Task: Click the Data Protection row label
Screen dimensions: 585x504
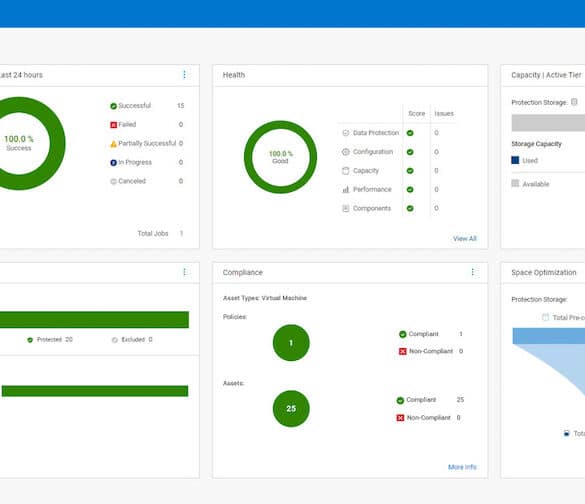Action: click(376, 133)
